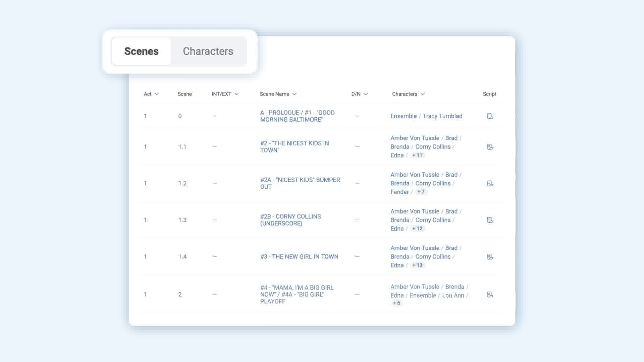Viewport: 644px width, 362px height.
Task: Open script icon for scene 1.3
Action: pyautogui.click(x=490, y=220)
